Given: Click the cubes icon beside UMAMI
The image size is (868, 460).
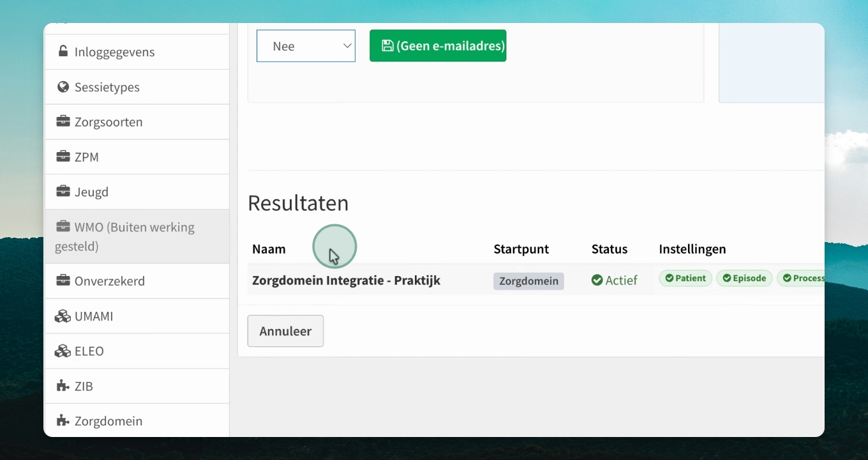Looking at the screenshot, I should point(63,316).
